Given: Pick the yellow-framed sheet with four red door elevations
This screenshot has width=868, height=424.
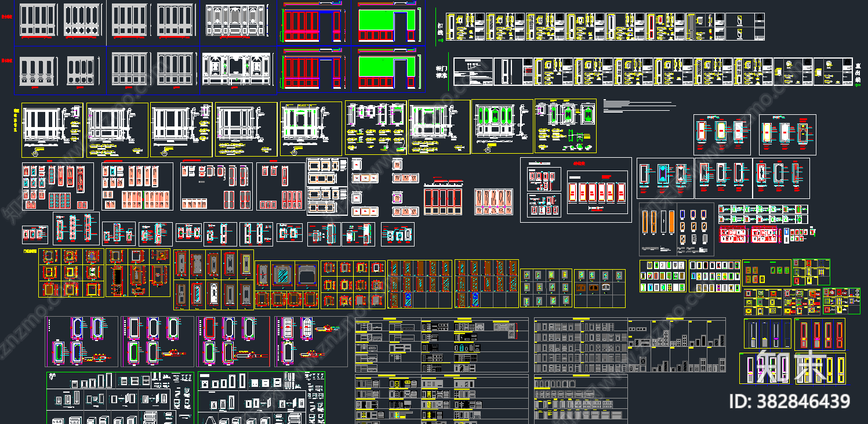Looking at the screenshot, I should tap(820, 334).
